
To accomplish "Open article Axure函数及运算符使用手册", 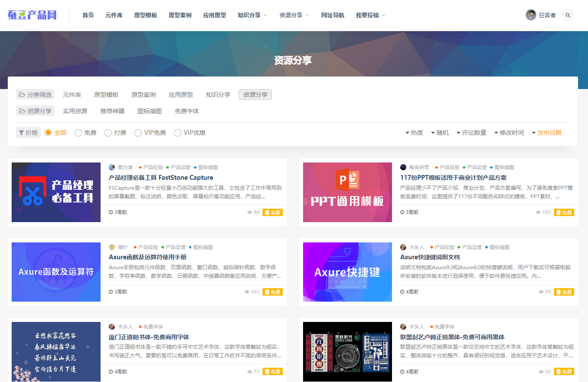I will click(x=148, y=257).
